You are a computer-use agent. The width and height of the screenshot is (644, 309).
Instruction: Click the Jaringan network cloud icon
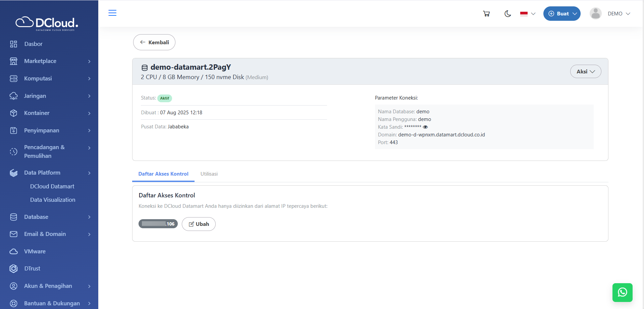[13, 96]
